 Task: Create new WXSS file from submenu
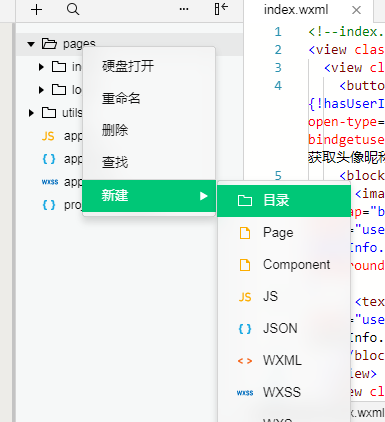point(284,393)
